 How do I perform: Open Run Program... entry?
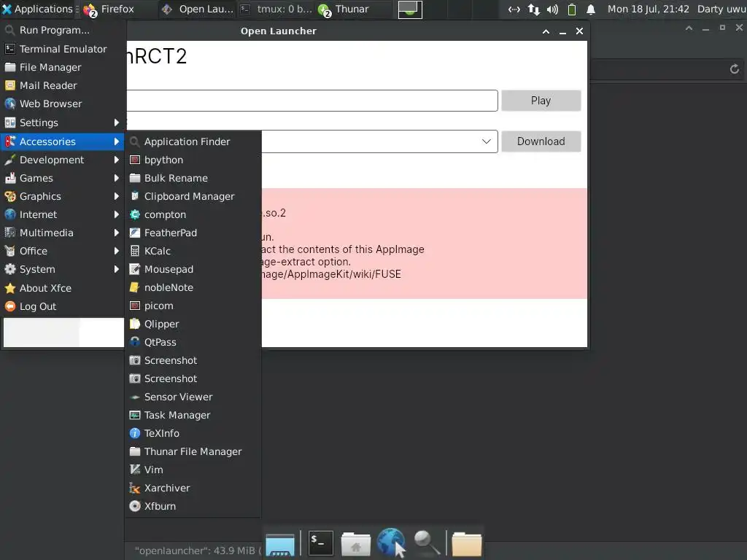(x=63, y=30)
